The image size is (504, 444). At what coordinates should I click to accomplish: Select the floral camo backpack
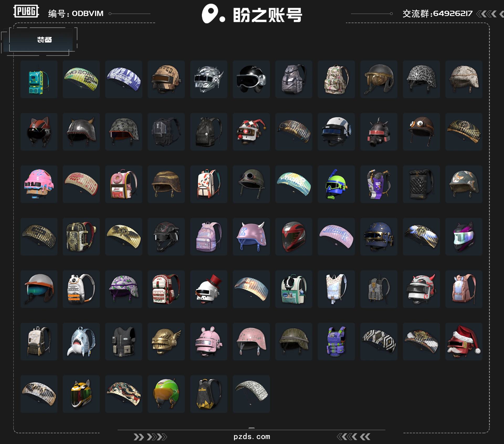(x=336, y=79)
